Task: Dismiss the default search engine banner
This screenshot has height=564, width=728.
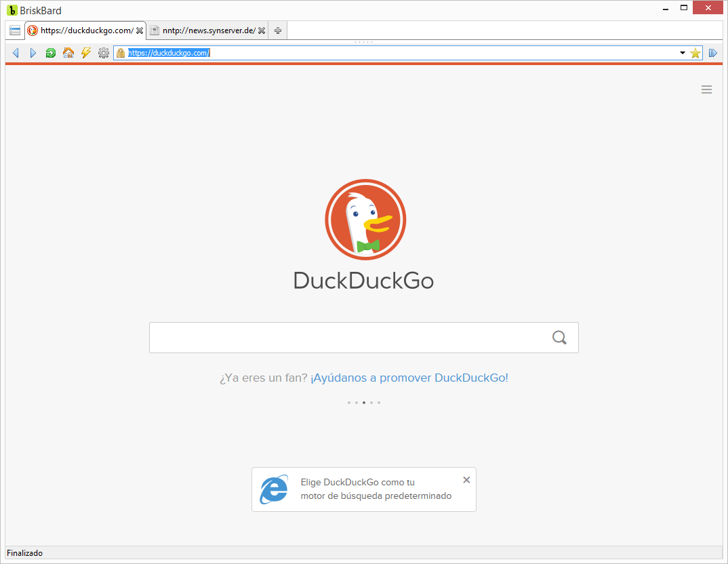Action: click(x=466, y=480)
